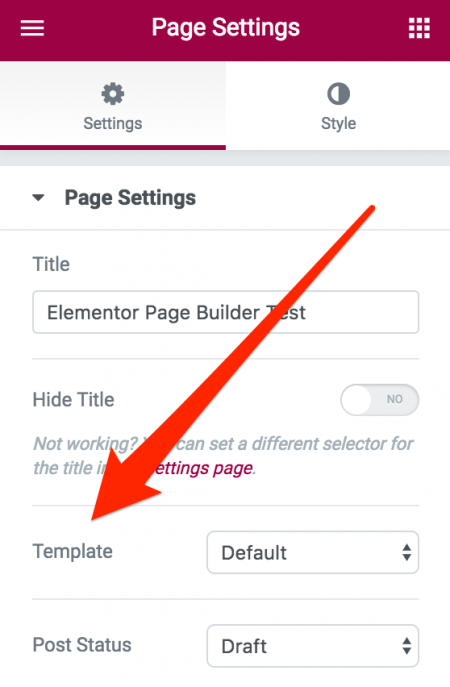Viewport: 450px width, 687px height.
Task: Click the NO label on Hide Title switch
Action: pyautogui.click(x=394, y=399)
